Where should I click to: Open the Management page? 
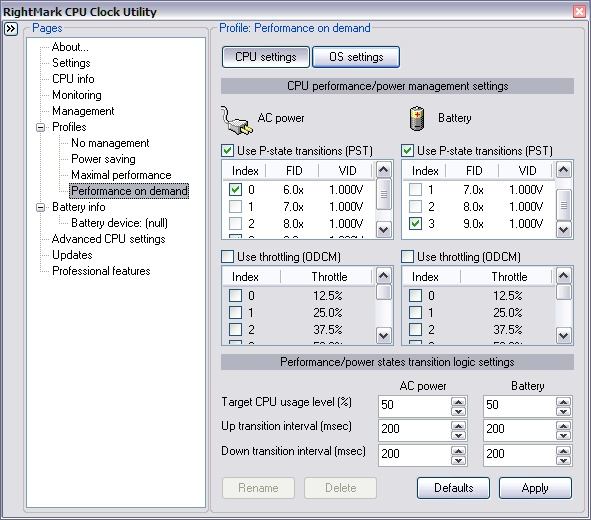83,111
